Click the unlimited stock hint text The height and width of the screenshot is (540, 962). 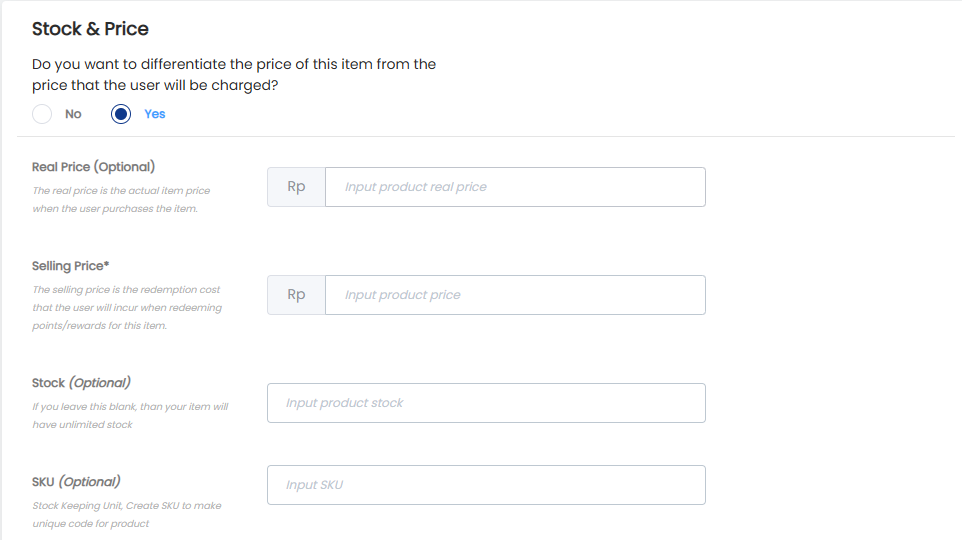130,415
